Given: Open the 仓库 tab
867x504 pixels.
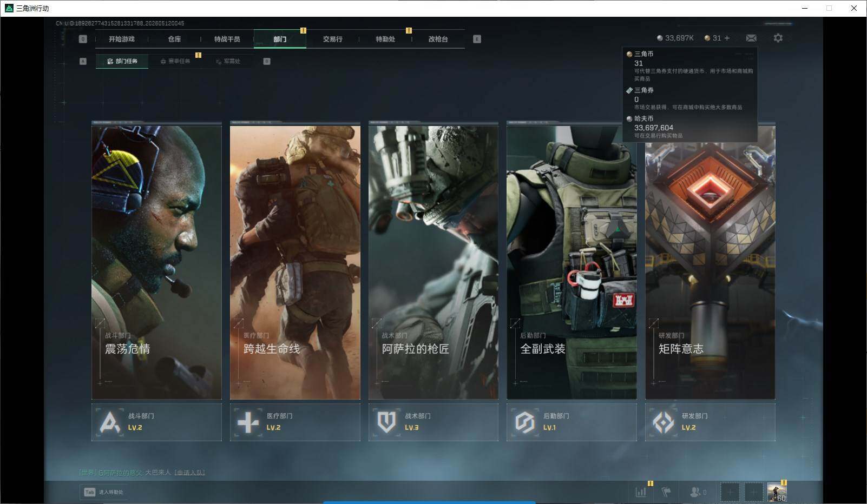Looking at the screenshot, I should [174, 39].
